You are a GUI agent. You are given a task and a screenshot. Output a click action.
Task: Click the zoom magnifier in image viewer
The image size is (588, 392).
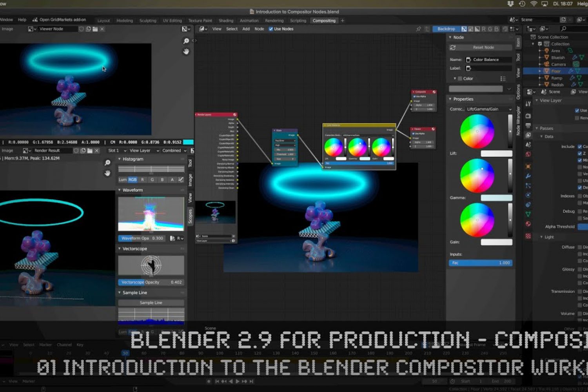[x=186, y=41]
